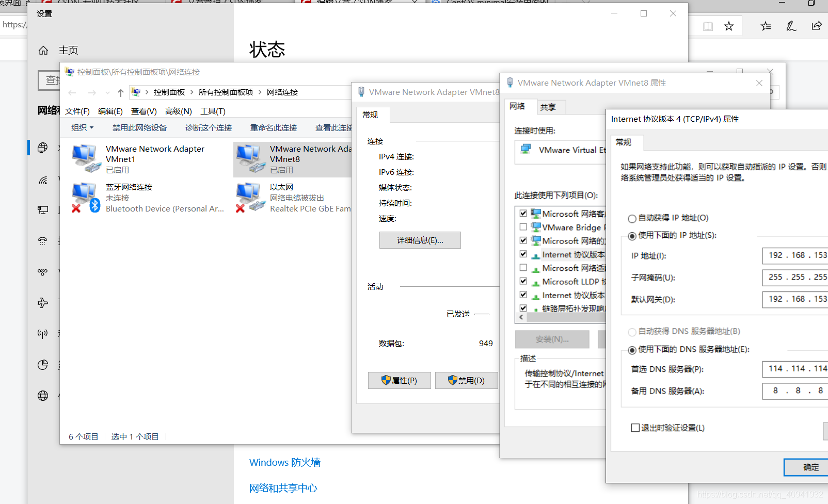828x504 pixels.
Task: Expand chevron after 所有控制面板项 in address bar
Action: click(x=260, y=92)
